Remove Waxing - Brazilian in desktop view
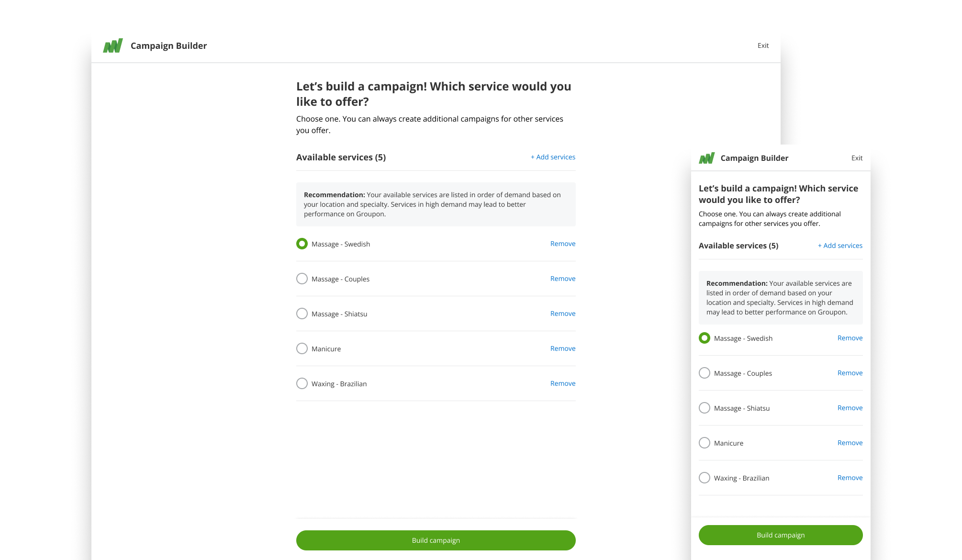The height and width of the screenshot is (560, 962). (x=563, y=383)
